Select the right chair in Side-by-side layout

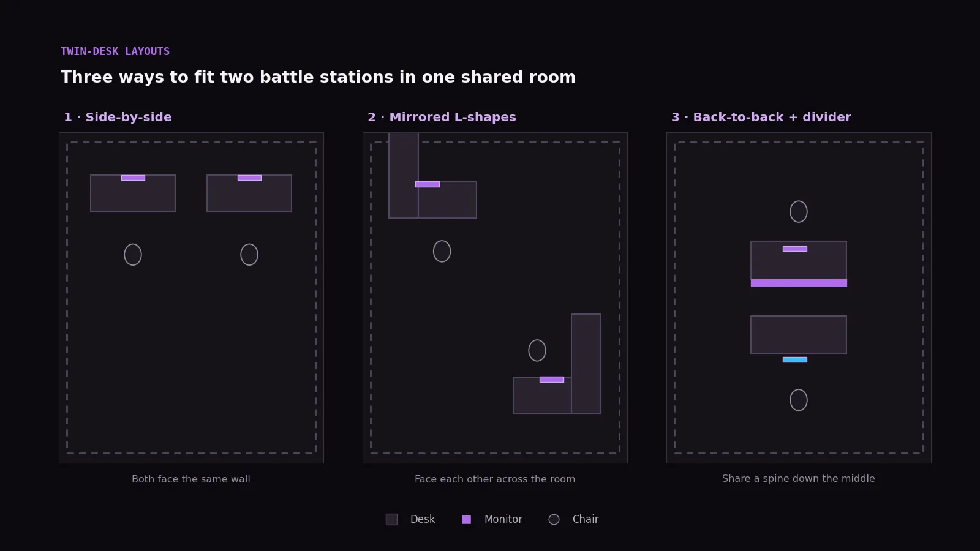[x=249, y=255]
